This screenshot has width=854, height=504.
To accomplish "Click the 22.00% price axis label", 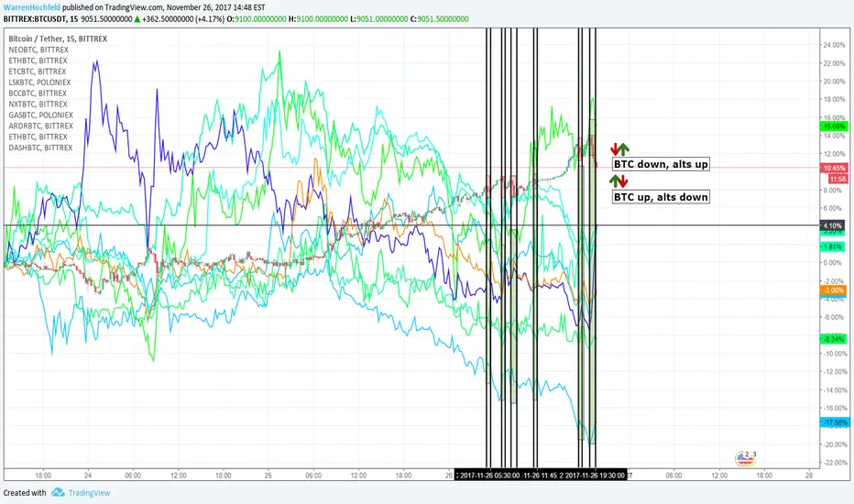I will coord(834,63).
